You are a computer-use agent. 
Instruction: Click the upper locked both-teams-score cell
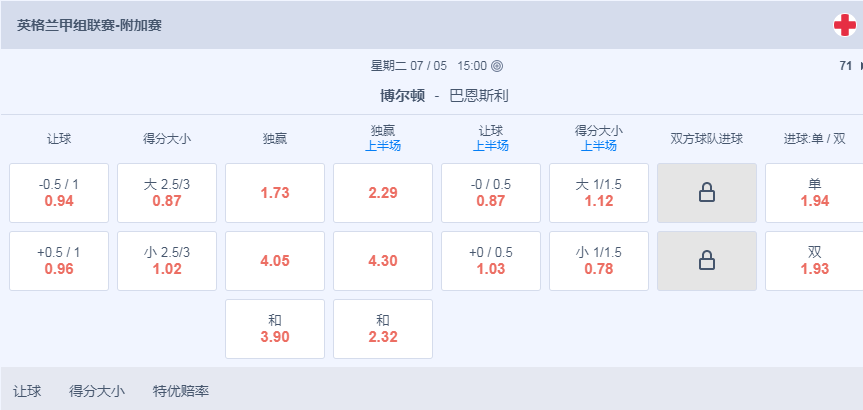707,193
